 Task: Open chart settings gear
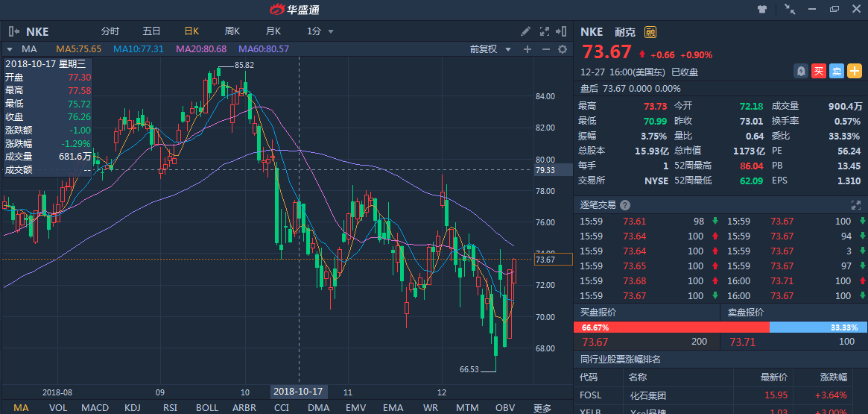[x=563, y=49]
